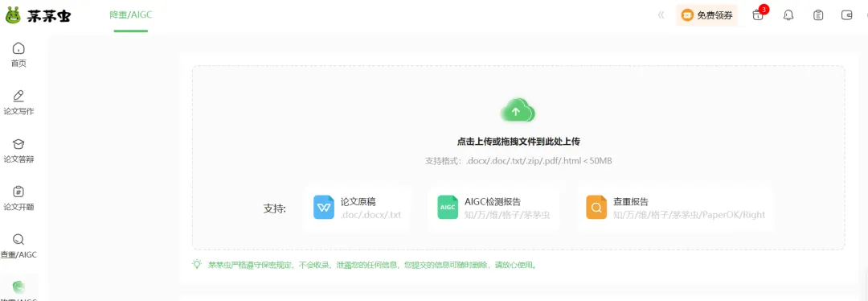This screenshot has width=868, height=301.
Task: Open 论文写作 pencil icon in the sidebar
Action: tap(18, 95)
